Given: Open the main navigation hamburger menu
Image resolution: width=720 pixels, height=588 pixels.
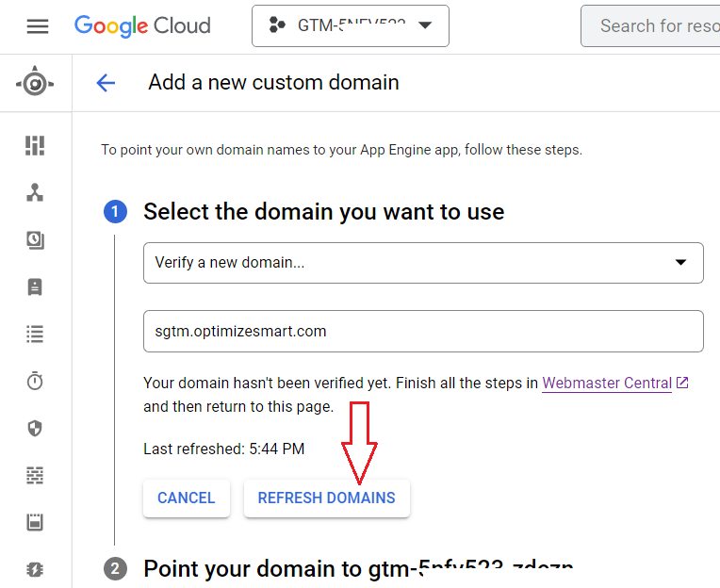Looking at the screenshot, I should click(x=38, y=26).
